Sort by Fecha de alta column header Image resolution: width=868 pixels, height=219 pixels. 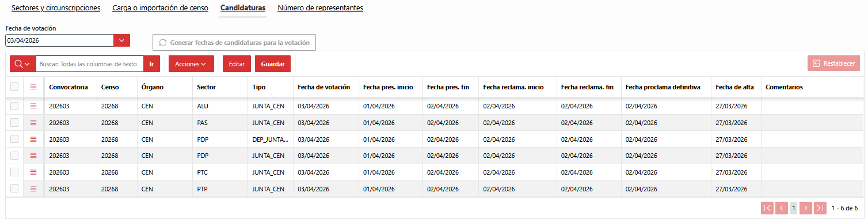(734, 87)
